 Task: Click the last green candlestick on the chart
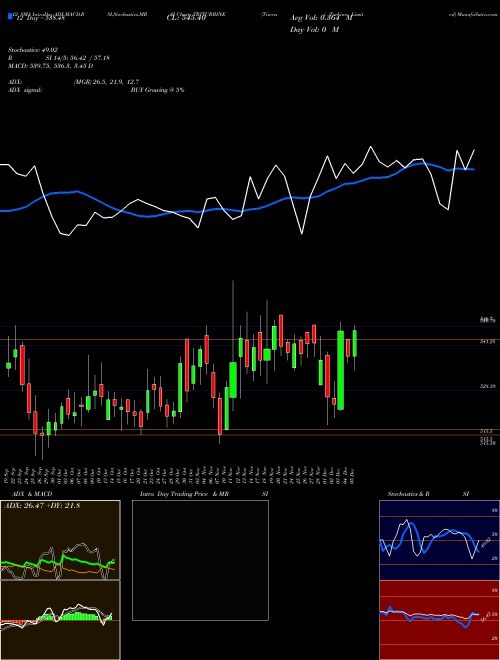click(355, 344)
